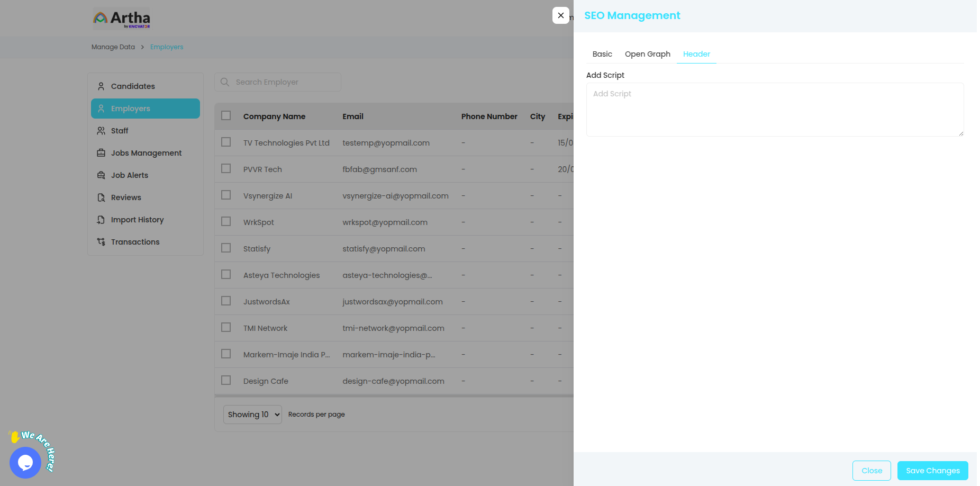
Task: Close the SEO Management panel with X
Action: [561, 15]
